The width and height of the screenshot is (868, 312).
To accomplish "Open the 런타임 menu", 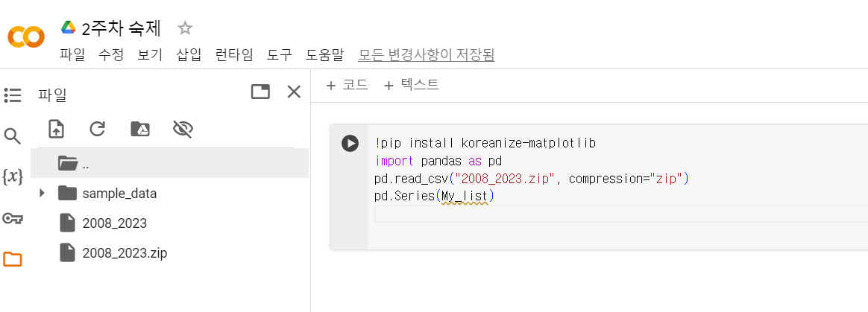I will point(234,55).
